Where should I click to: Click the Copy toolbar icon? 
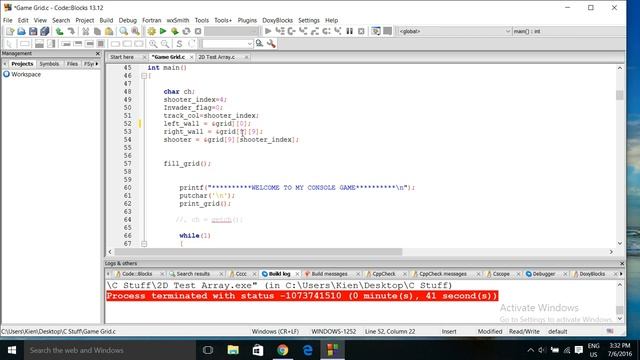97,31
